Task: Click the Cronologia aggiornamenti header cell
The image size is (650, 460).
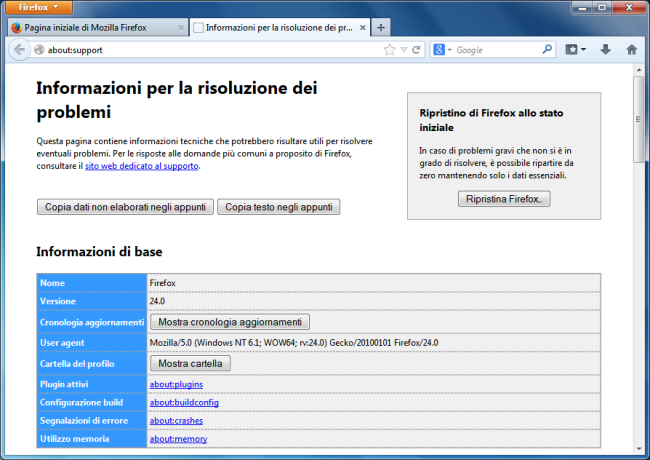Action: click(92, 322)
